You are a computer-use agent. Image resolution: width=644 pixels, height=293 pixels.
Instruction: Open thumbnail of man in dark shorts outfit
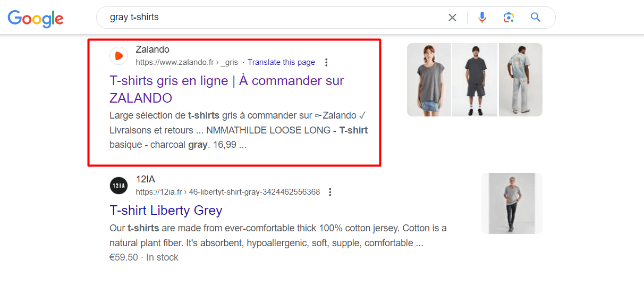(474, 80)
